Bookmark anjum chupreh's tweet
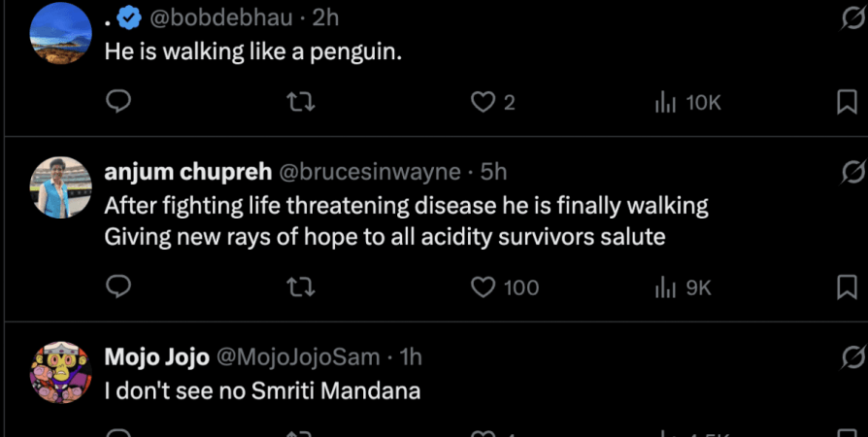The width and height of the screenshot is (868, 437). (x=847, y=287)
